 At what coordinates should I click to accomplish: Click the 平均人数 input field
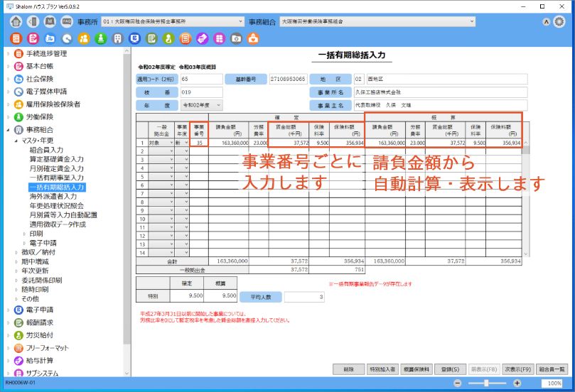click(x=304, y=297)
